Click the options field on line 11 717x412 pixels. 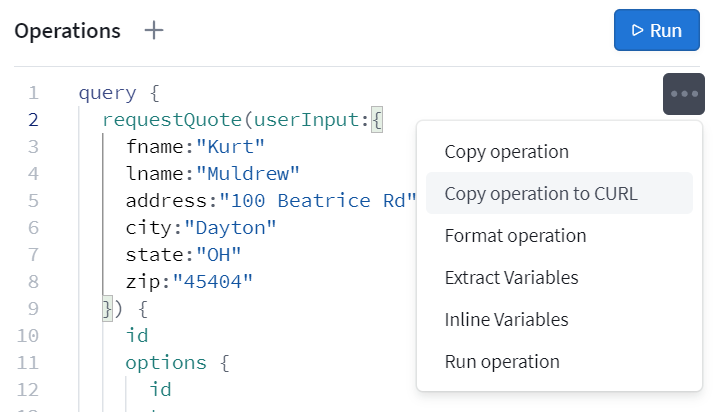(x=165, y=362)
